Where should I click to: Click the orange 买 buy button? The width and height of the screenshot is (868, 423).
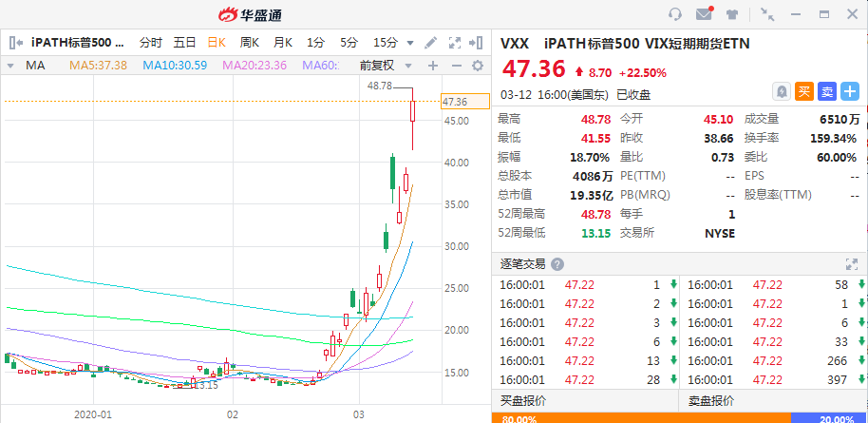804,91
